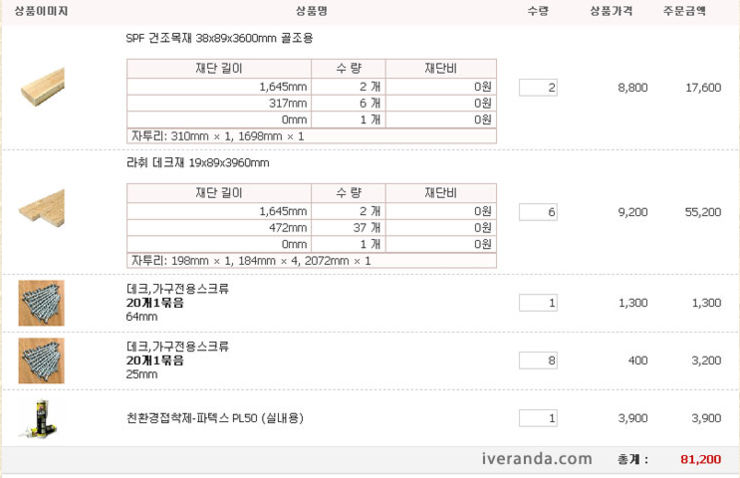
Task: Click quantity field for PL50 adhesive
Action: pyautogui.click(x=538, y=418)
